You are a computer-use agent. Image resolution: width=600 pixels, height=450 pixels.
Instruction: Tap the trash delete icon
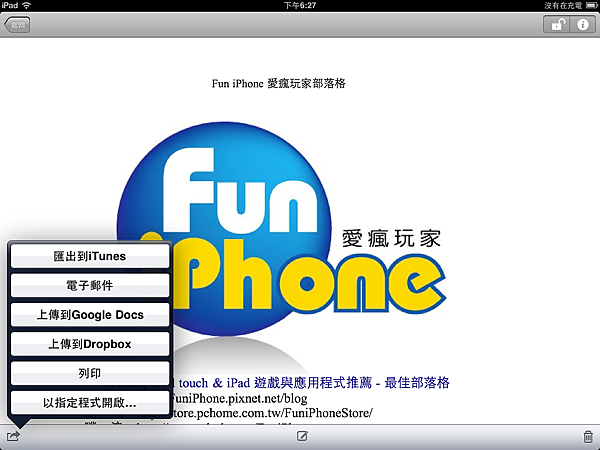click(588, 436)
